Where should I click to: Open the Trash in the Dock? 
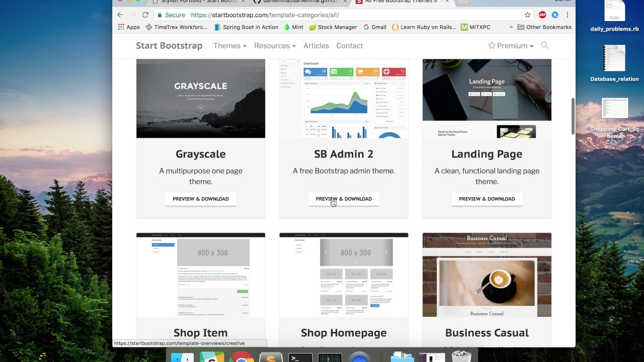point(461,356)
